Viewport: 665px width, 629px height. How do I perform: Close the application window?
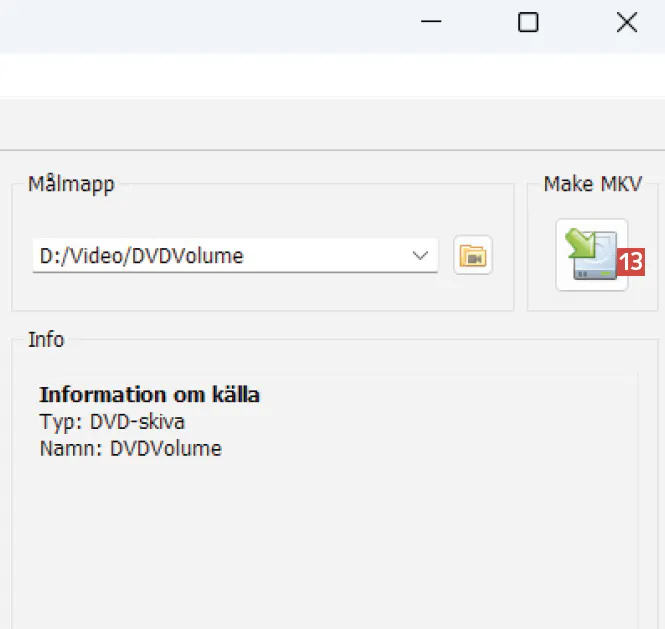click(627, 23)
